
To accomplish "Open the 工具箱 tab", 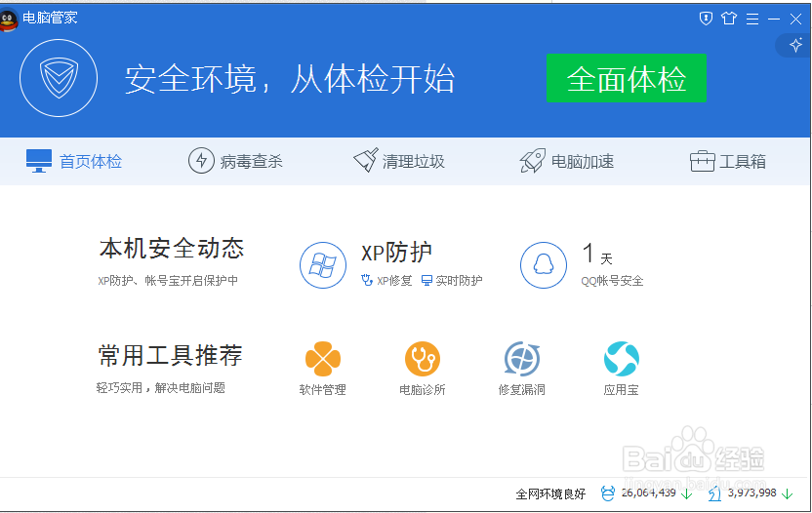I will (x=728, y=161).
